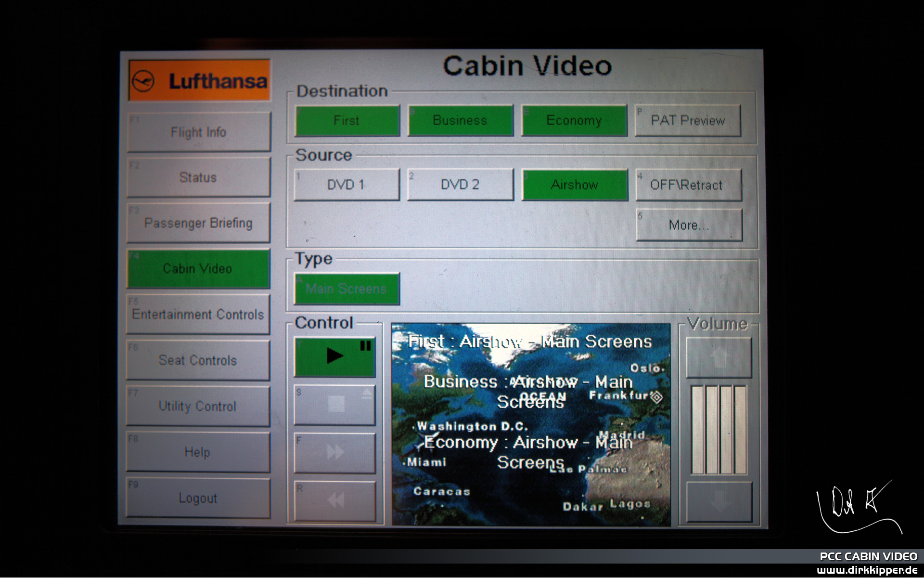Click the volume level bar indicator

tap(719, 430)
